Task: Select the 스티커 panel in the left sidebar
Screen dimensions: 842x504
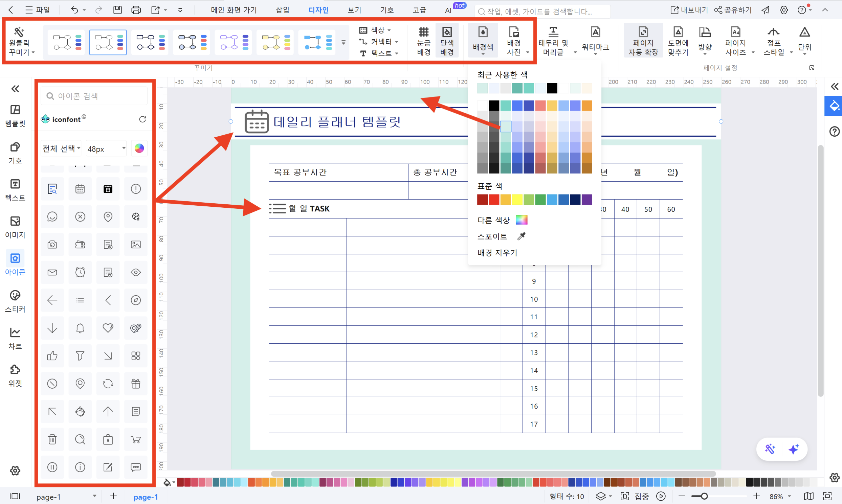Action: pyautogui.click(x=15, y=300)
